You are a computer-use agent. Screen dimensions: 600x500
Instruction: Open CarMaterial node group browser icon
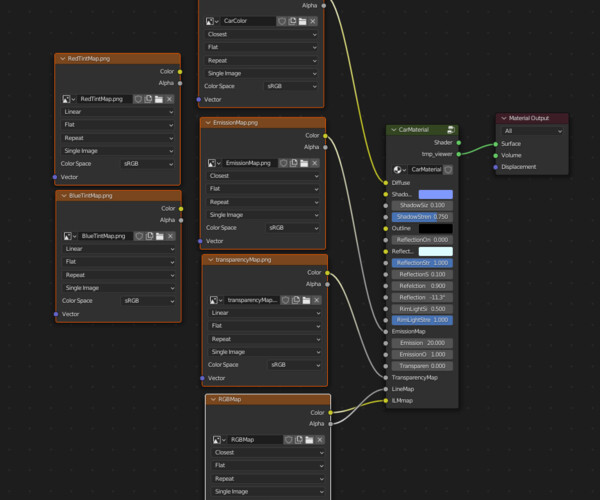pyautogui.click(x=399, y=170)
